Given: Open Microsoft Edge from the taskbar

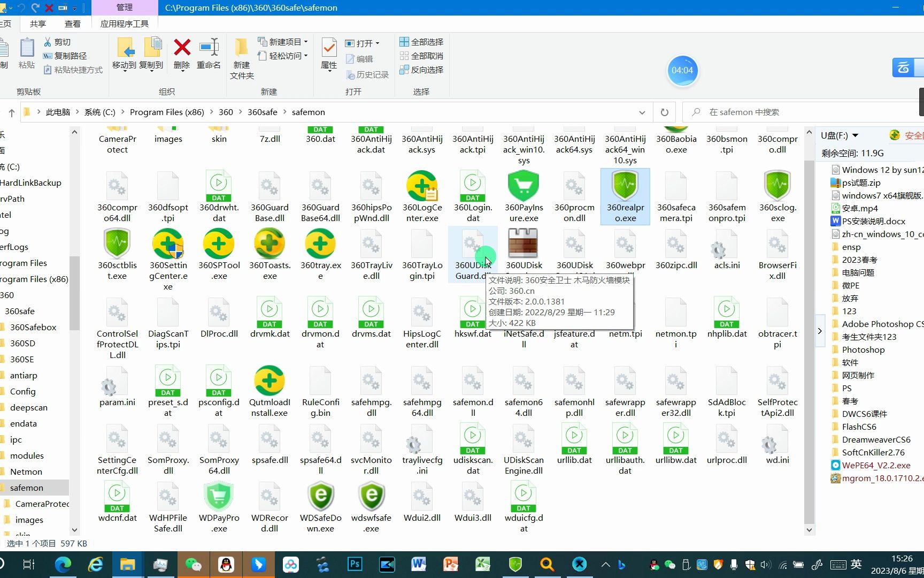Looking at the screenshot, I should click(x=63, y=565).
